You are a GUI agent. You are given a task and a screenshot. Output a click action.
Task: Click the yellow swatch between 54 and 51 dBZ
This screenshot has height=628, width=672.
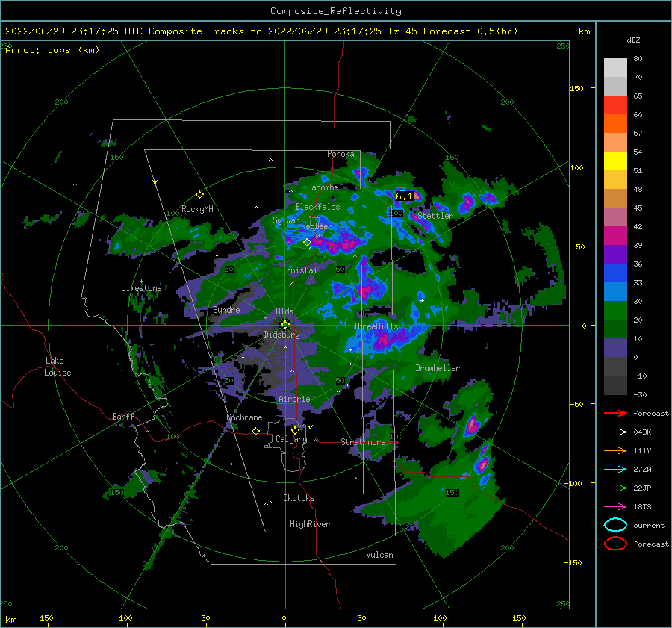click(615, 161)
